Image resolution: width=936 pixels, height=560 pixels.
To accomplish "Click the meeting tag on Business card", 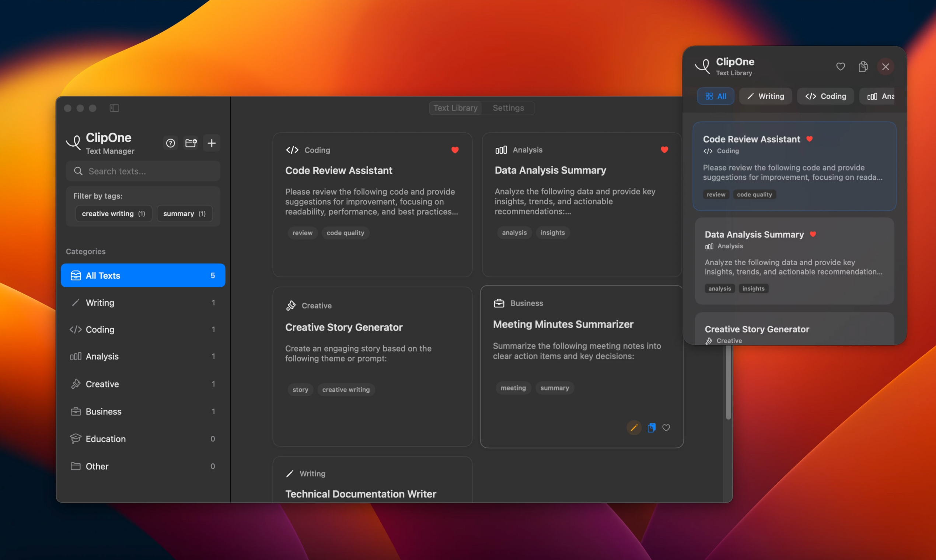I will [513, 388].
